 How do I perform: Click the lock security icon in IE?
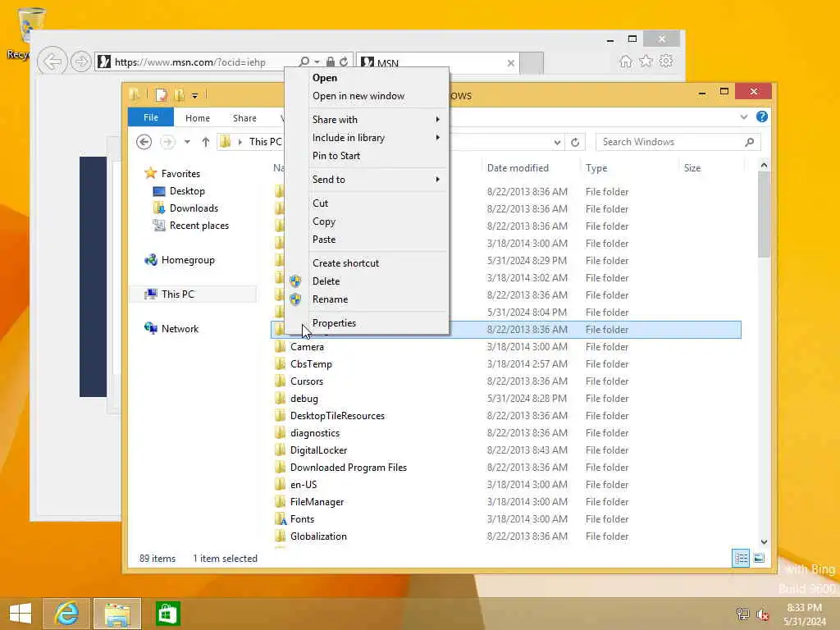[331, 62]
